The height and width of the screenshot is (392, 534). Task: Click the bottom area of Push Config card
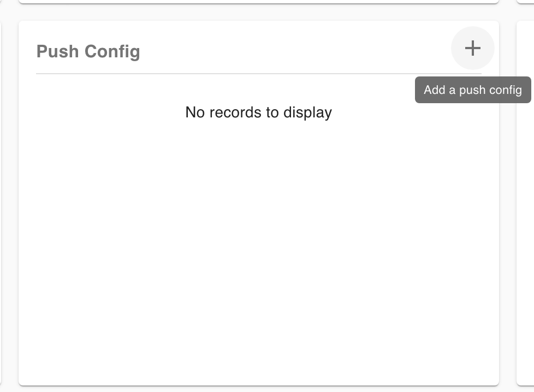click(x=258, y=366)
